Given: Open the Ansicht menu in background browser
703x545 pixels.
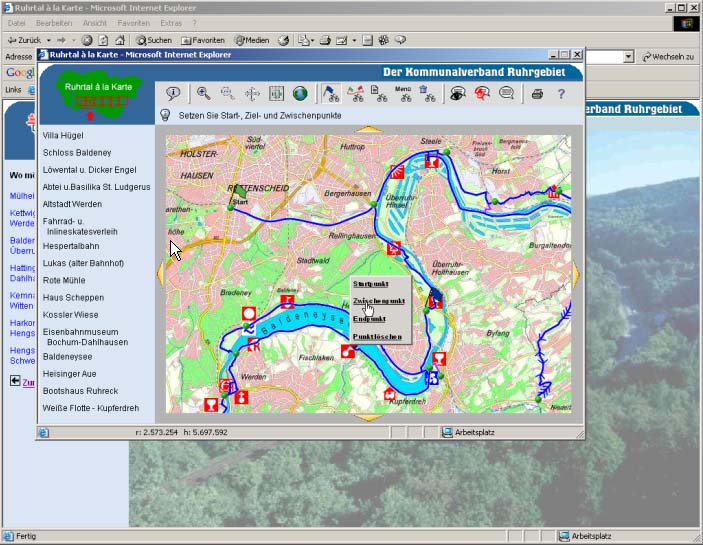Looking at the screenshot, I should [95, 23].
